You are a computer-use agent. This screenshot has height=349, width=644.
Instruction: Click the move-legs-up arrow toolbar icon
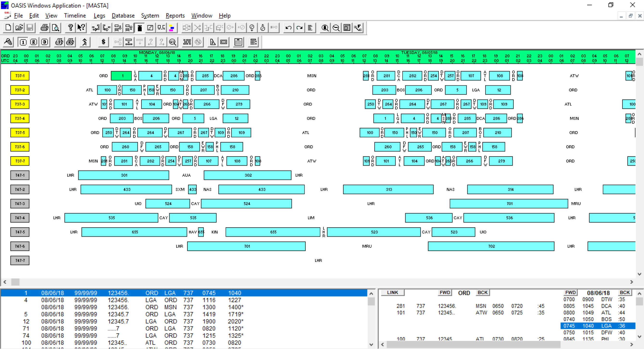[129, 28]
